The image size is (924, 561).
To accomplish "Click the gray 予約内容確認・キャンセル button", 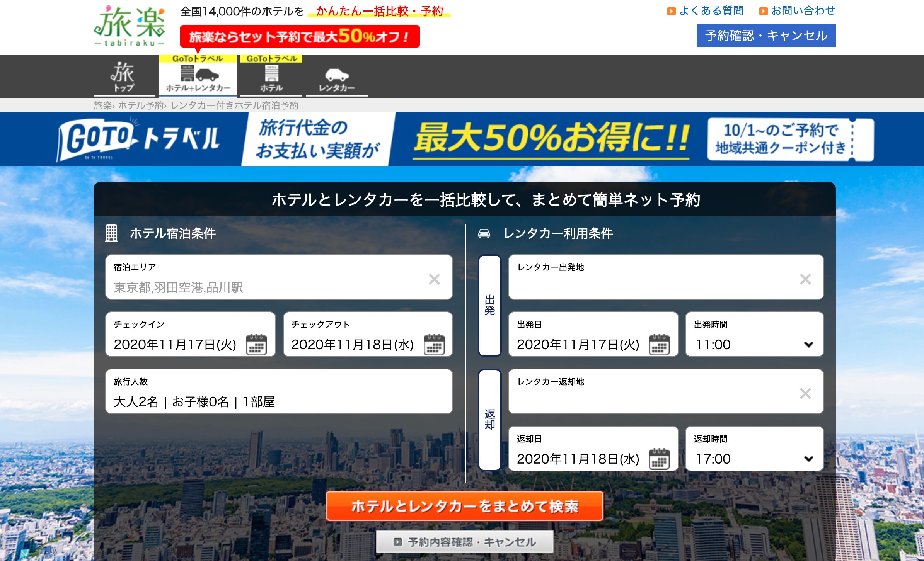I will click(x=465, y=542).
